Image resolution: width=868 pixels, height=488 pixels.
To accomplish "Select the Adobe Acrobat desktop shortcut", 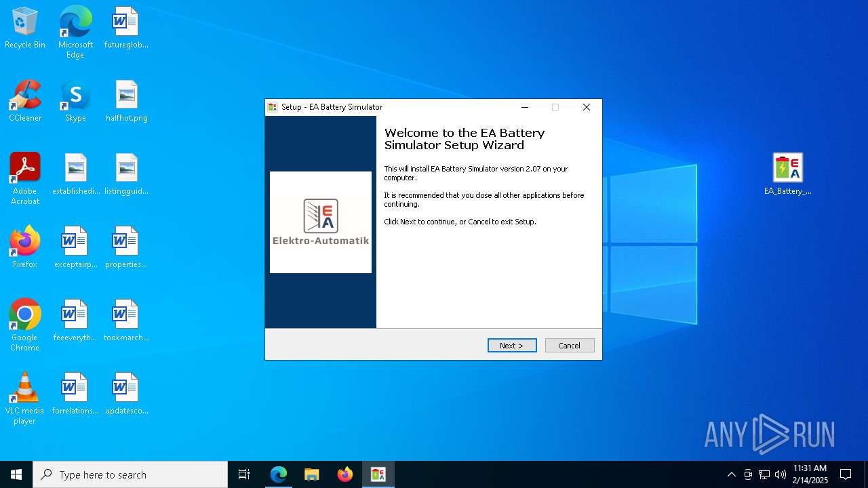I will coord(25,179).
